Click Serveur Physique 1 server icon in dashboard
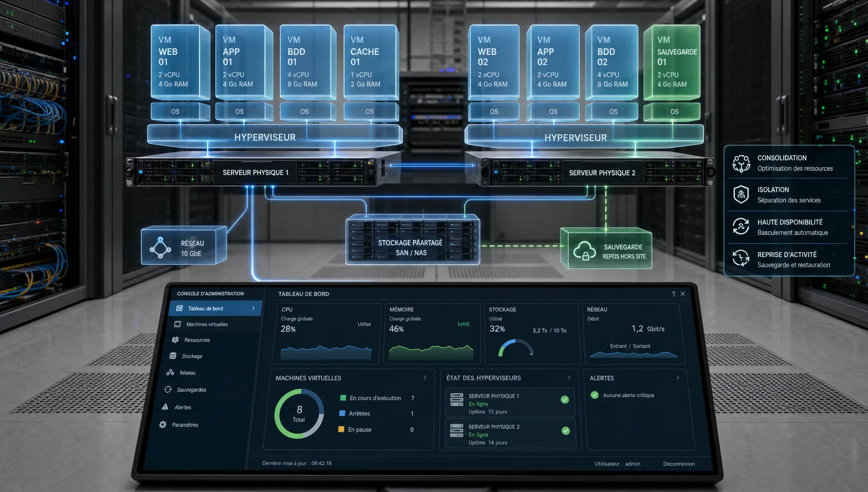 (x=457, y=400)
